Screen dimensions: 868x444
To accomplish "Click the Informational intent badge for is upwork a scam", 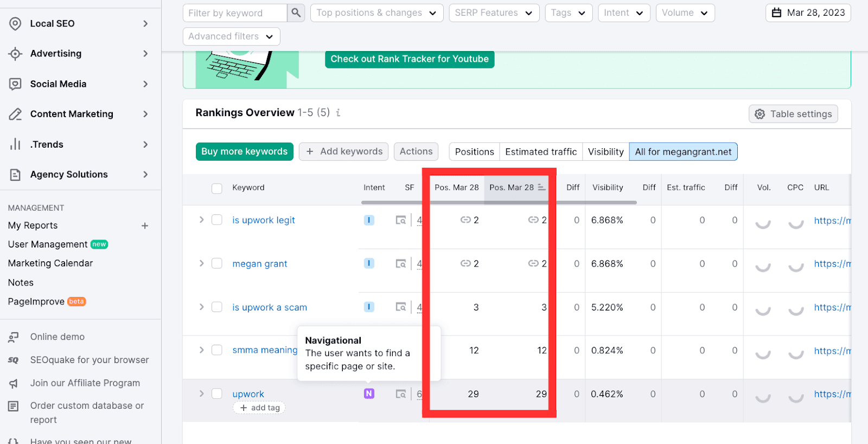I will pyautogui.click(x=369, y=307).
